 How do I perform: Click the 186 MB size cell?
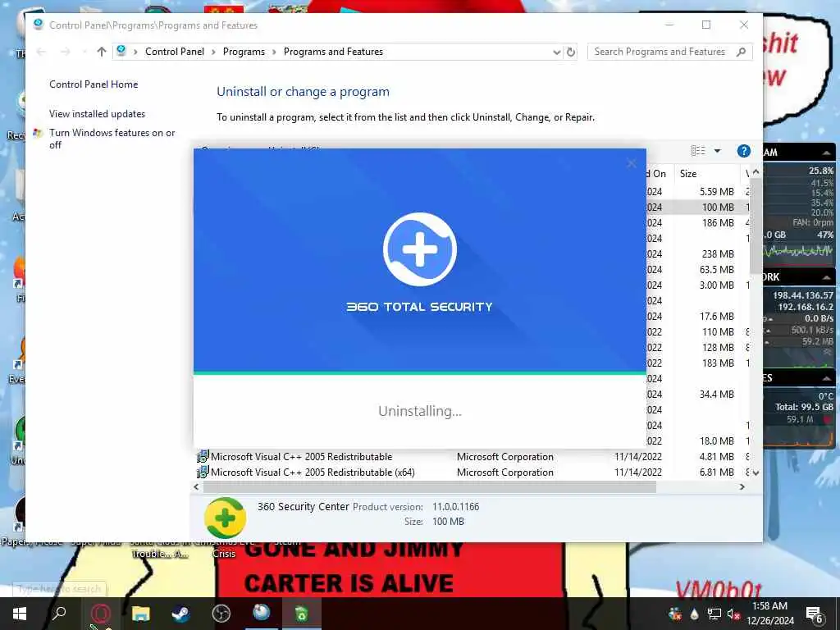[x=718, y=223]
